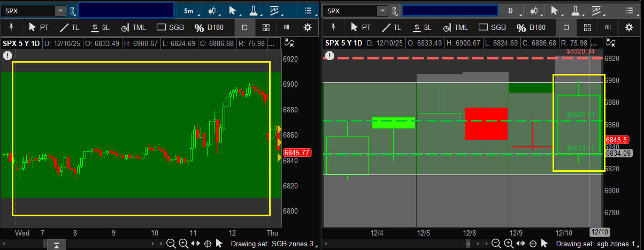This screenshot has height=250, width=644.
Task: Click the symbol entry field on right chart
Action: point(449,11)
